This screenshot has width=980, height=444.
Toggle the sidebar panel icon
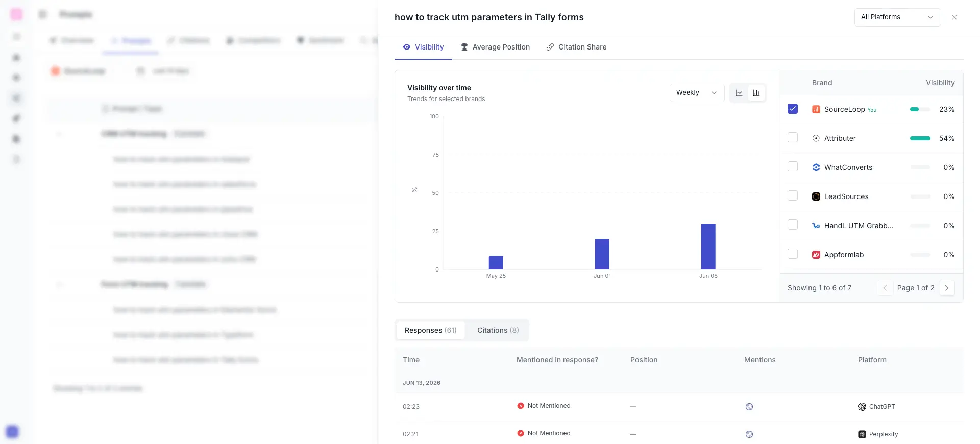(43, 14)
